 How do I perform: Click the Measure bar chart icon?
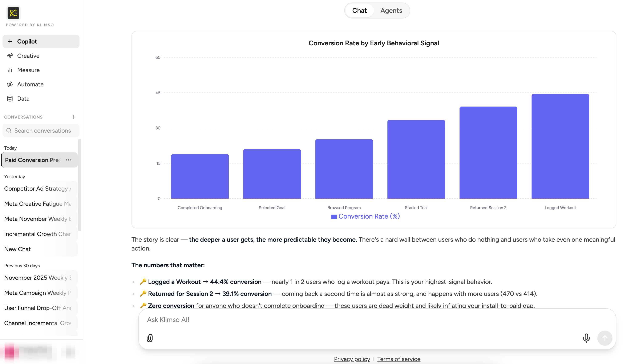coord(10,70)
